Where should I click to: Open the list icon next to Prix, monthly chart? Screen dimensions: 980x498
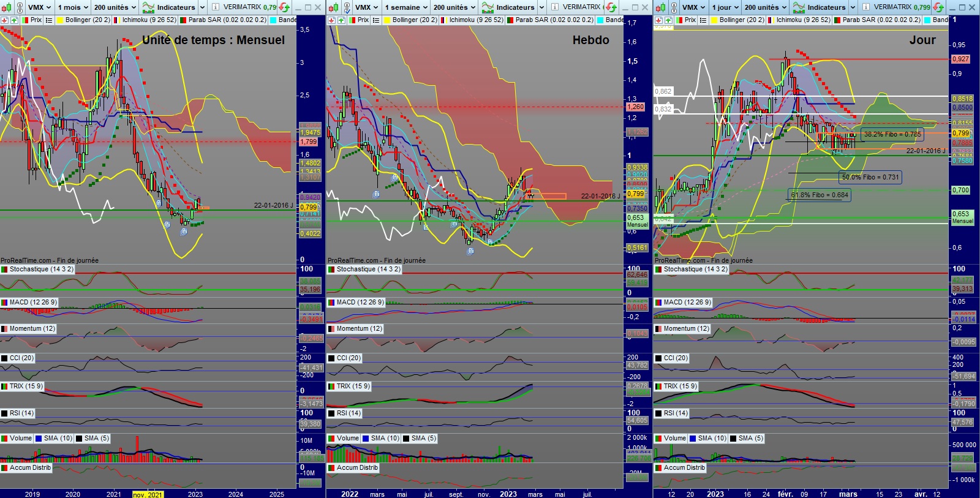pos(49,20)
